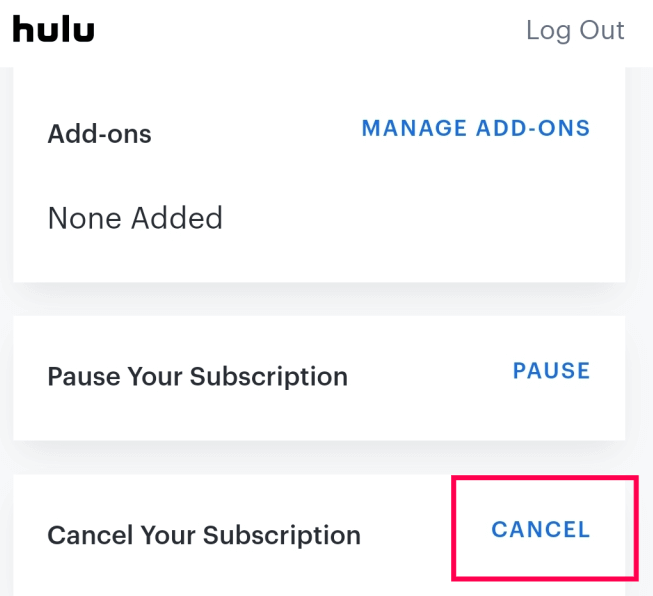Click the Cancel Your Subscription label
Image resolution: width=653 pixels, height=596 pixels.
pos(204,534)
